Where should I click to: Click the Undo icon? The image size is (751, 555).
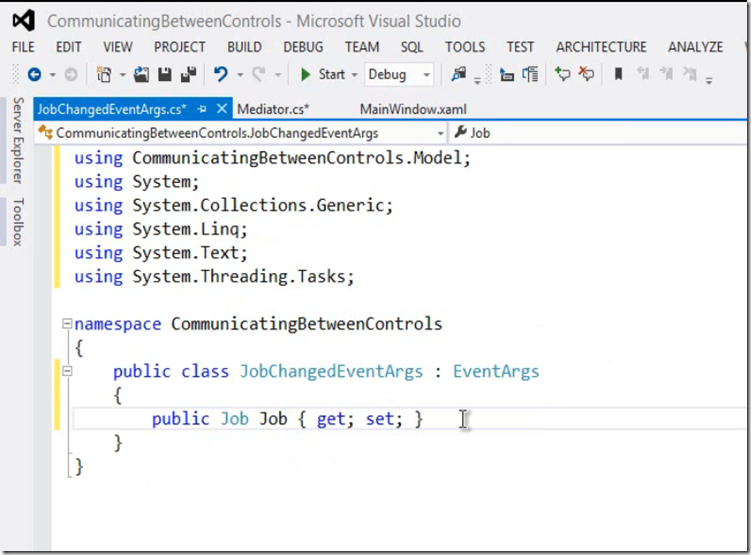tap(221, 74)
